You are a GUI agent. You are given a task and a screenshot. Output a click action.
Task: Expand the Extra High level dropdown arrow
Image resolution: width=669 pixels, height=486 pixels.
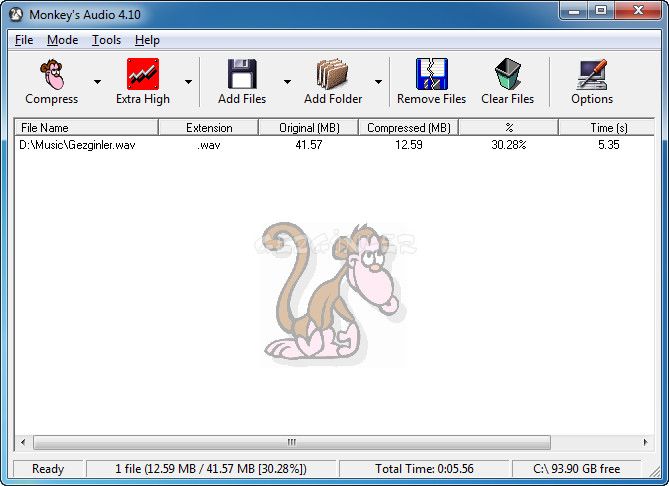188,81
